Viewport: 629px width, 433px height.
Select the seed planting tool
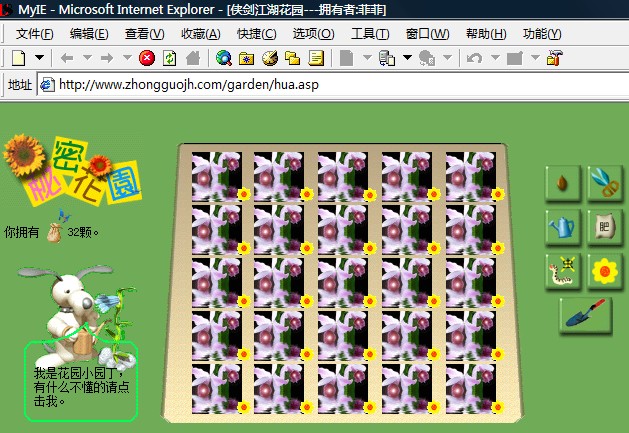[x=563, y=183]
